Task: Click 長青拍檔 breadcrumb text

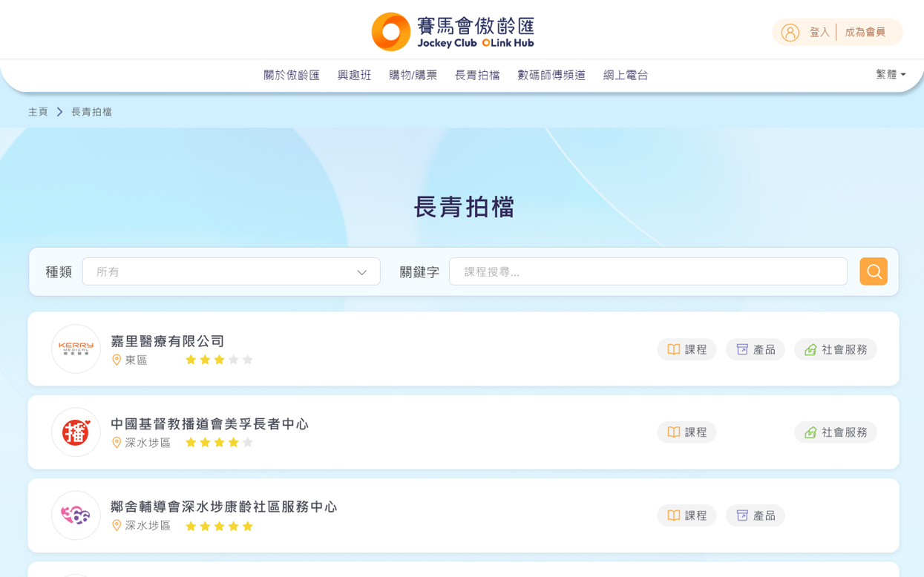Action: 91,112
